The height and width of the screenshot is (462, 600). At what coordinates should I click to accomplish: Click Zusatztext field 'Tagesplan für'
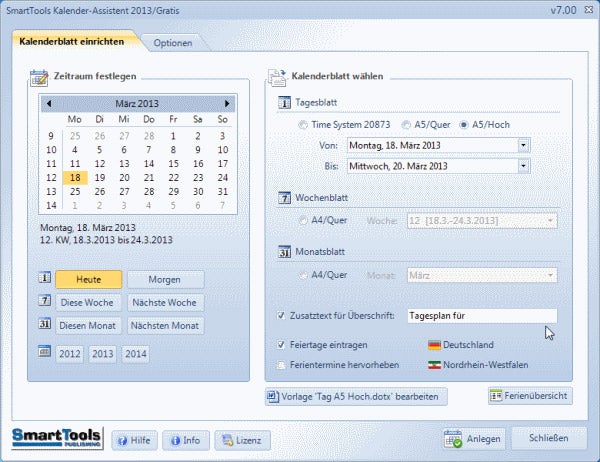482,316
